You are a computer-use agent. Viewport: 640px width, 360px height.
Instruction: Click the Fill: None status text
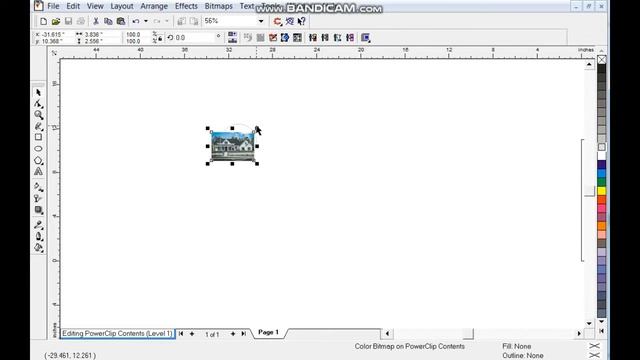pyautogui.click(x=516, y=346)
